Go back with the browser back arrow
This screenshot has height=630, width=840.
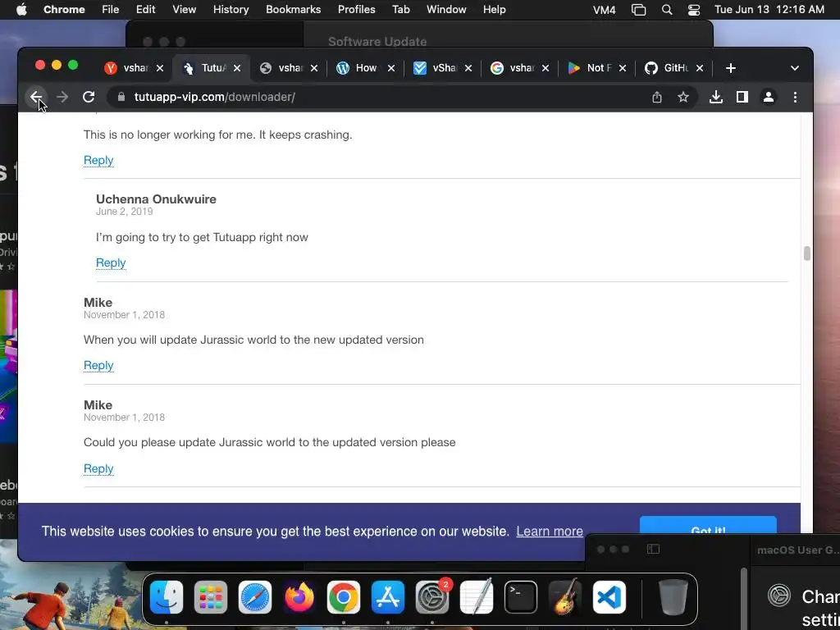tap(36, 97)
